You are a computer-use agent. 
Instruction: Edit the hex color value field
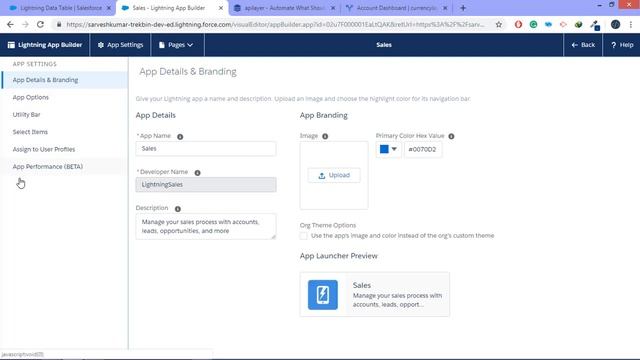(x=423, y=149)
